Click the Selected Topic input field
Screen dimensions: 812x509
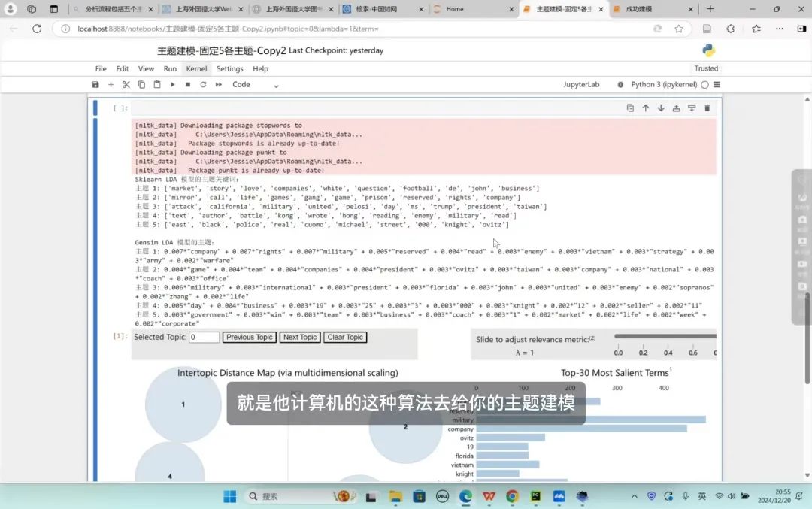204,338
